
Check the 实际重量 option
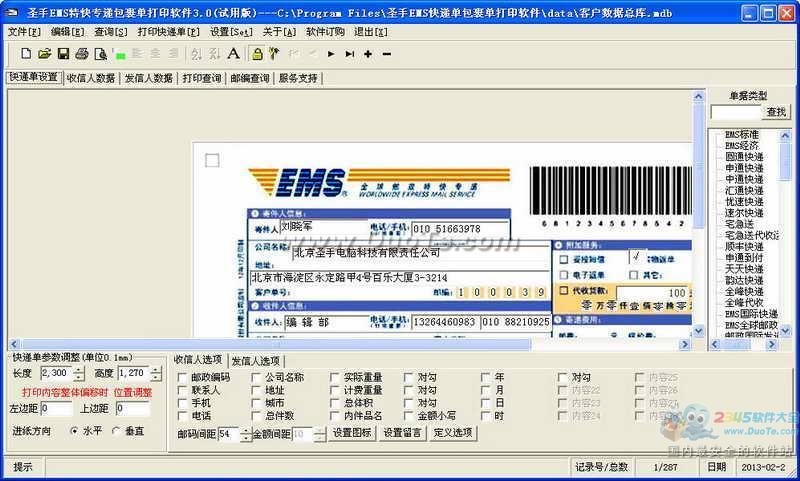[x=335, y=377]
